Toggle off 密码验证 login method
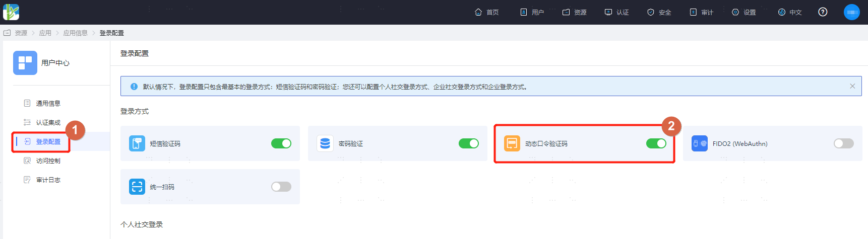Screen dimensions: 868x239 (x=469, y=143)
